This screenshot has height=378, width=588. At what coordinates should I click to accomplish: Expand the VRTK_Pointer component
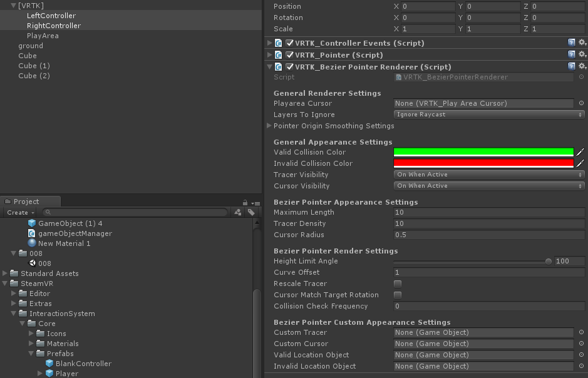pyautogui.click(x=269, y=54)
